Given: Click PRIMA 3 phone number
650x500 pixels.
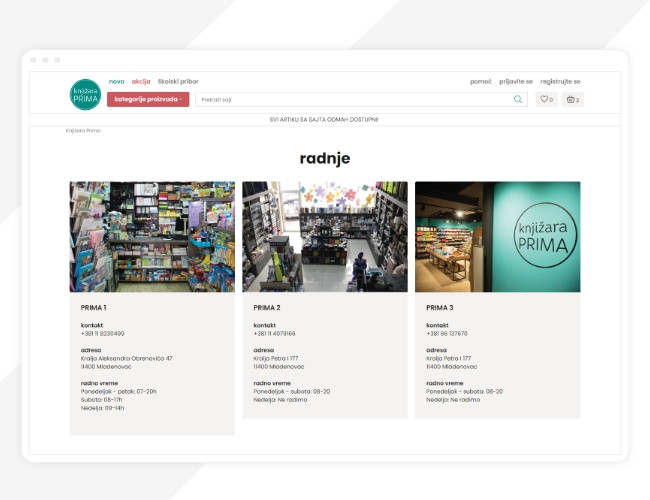Looking at the screenshot, I should click(447, 333).
